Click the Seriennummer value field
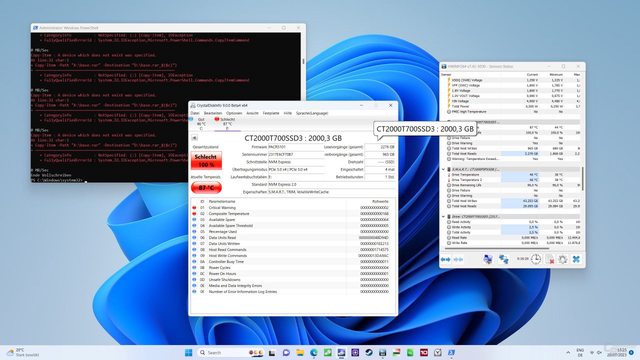The height and width of the screenshot is (360, 640). (296, 155)
